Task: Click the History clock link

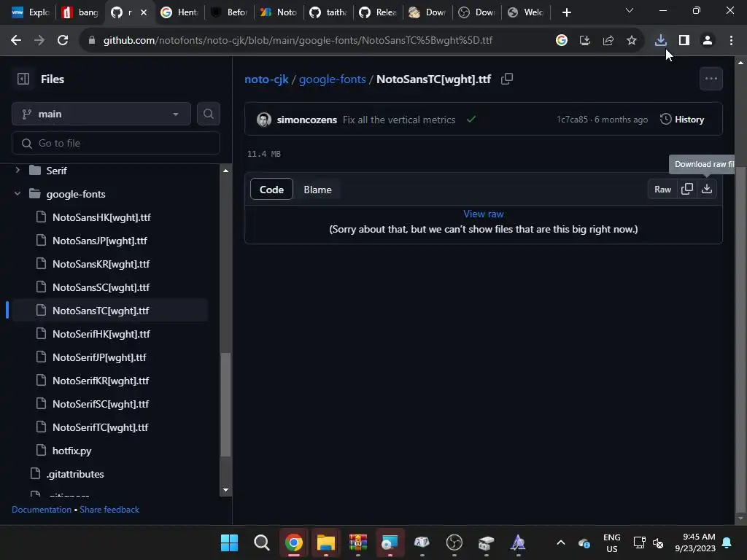Action: tap(682, 120)
